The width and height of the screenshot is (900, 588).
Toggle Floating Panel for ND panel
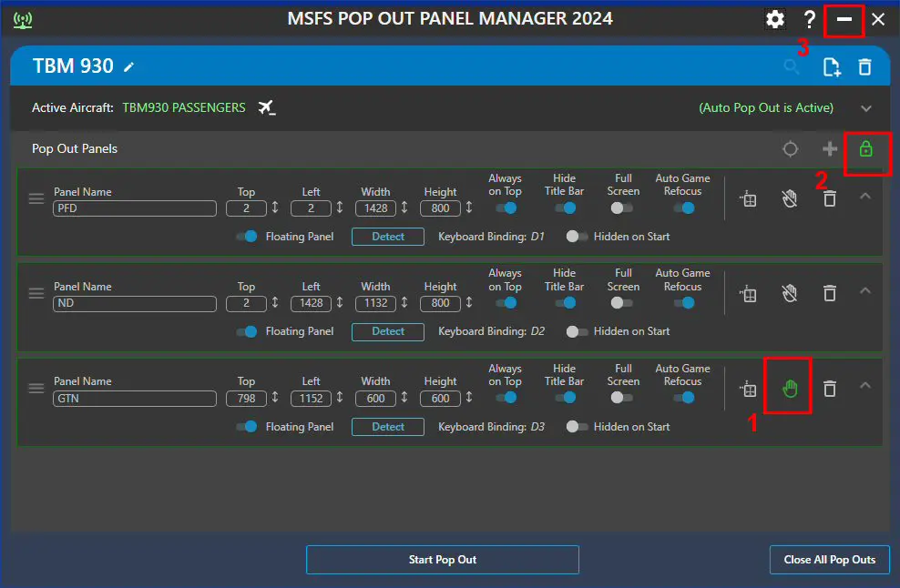pyautogui.click(x=247, y=331)
